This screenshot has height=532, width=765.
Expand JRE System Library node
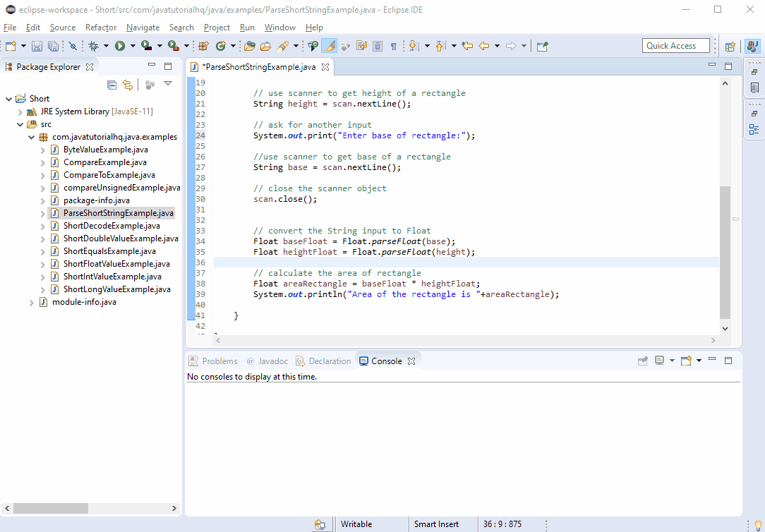click(20, 111)
